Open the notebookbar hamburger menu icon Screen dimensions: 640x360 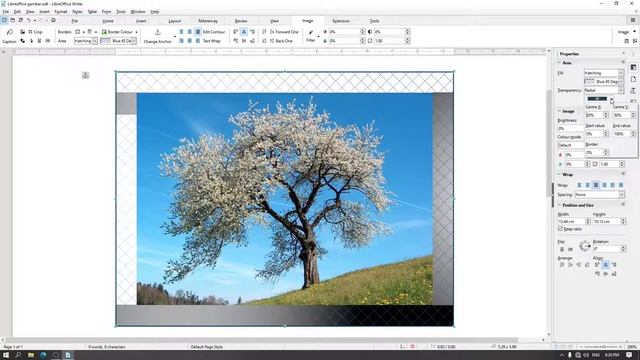pos(633,20)
